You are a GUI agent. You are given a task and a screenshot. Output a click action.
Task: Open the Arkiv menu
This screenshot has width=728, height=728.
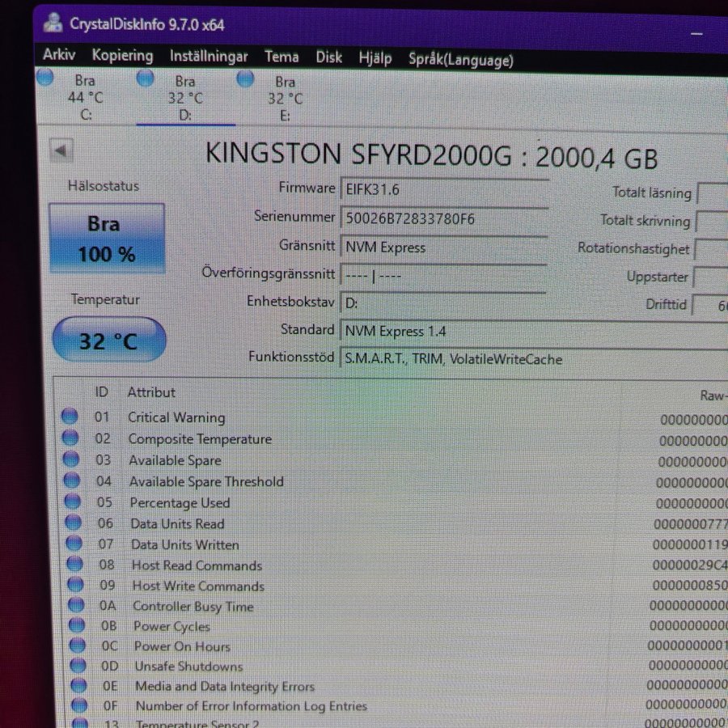(x=59, y=54)
